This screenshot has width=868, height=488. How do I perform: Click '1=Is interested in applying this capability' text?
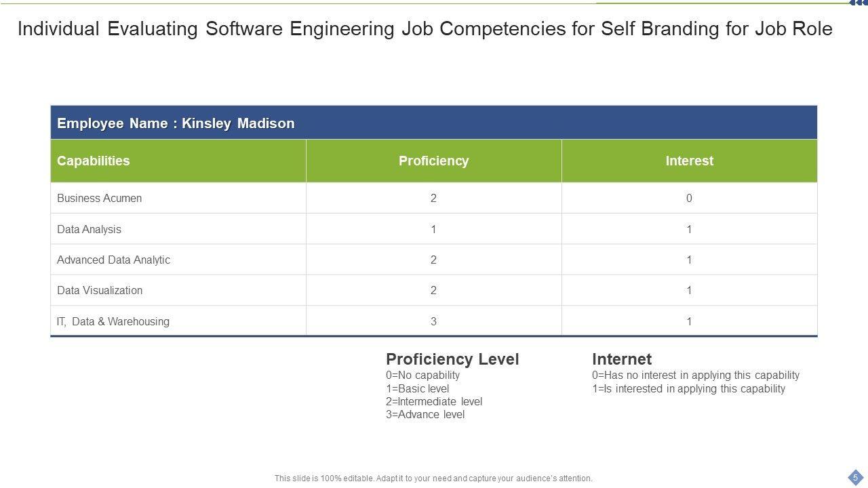[688, 389]
